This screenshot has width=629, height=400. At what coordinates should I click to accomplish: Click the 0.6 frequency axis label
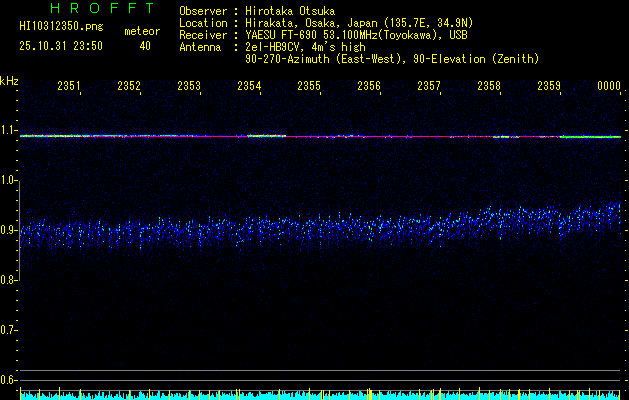9,380
